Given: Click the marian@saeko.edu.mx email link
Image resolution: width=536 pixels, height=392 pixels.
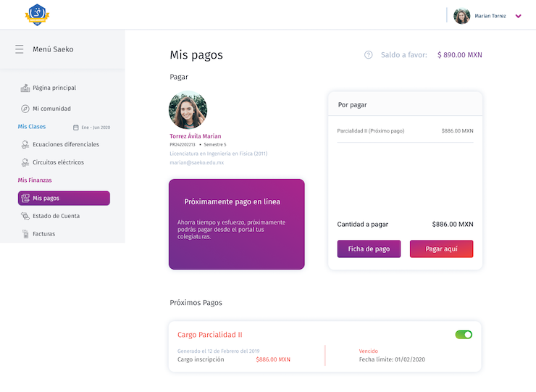Looking at the screenshot, I should [196, 162].
